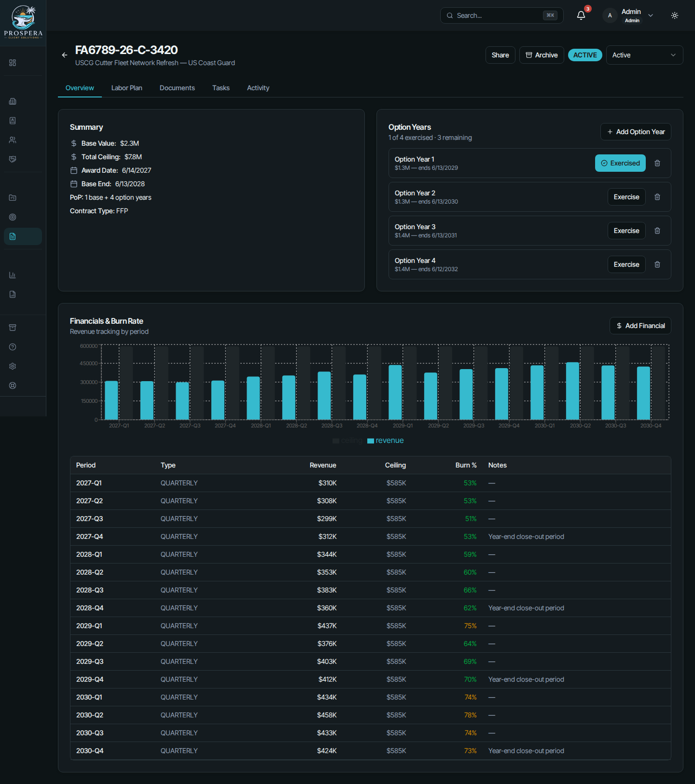Click the Period column header
This screenshot has height=784, width=695.
point(86,465)
